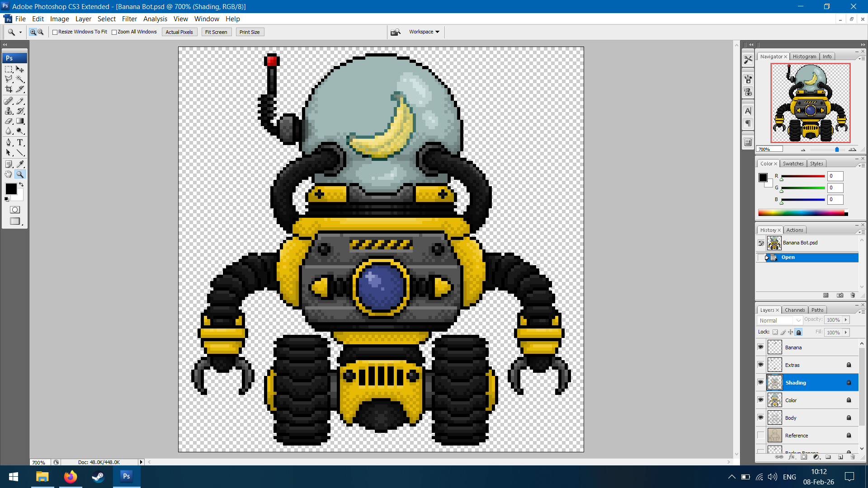The image size is (868, 488).
Task: Expand the Workspace dropdown
Action: pos(424,32)
